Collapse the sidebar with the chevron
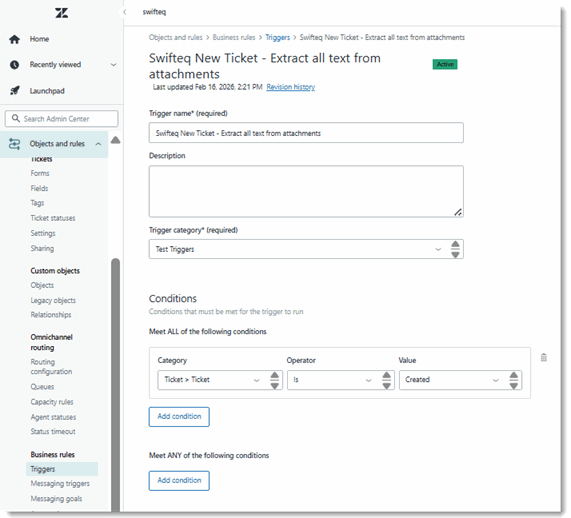This screenshot has width=571, height=518. pyautogui.click(x=125, y=12)
